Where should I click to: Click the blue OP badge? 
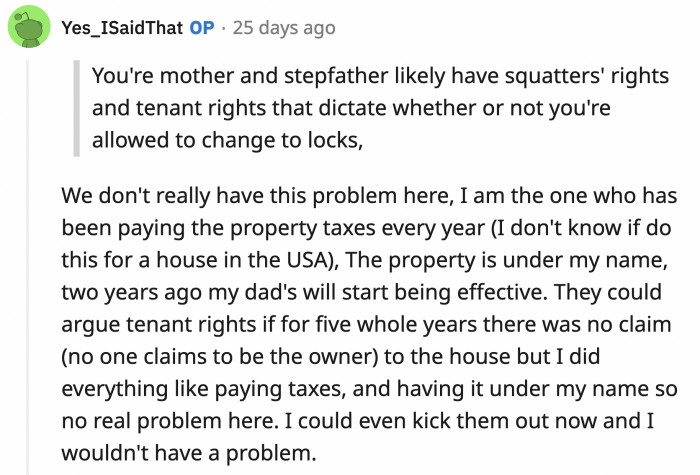(202, 28)
